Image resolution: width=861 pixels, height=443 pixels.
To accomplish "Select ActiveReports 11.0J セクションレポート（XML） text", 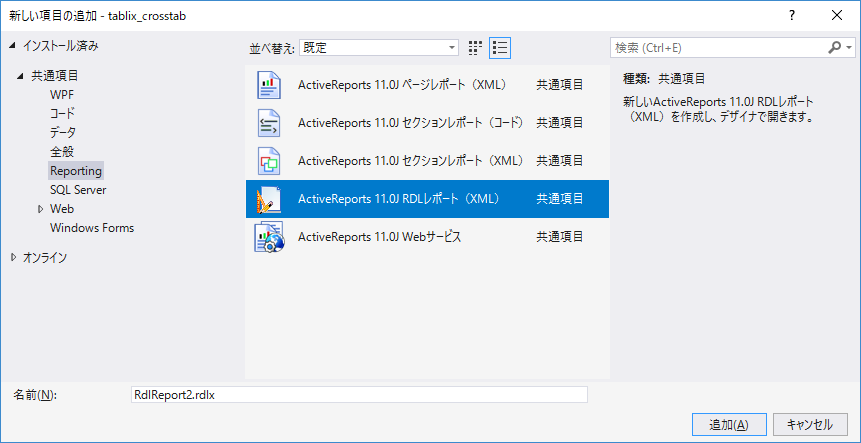I will (411, 161).
